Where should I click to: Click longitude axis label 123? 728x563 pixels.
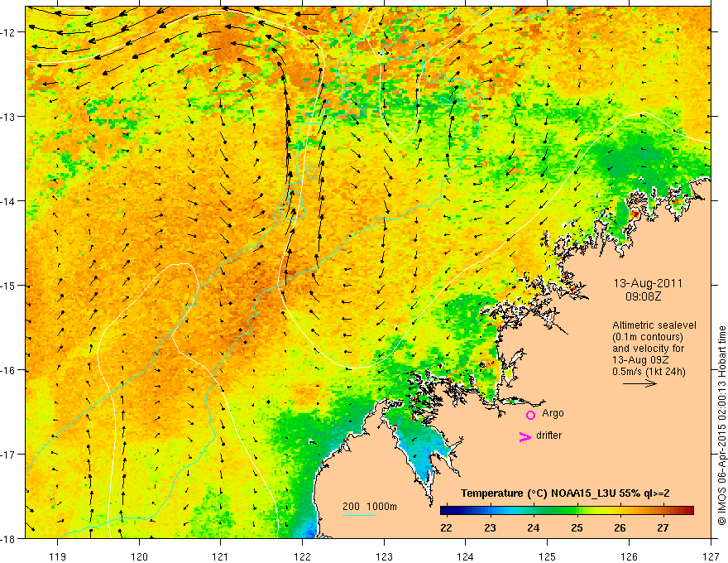384,556
